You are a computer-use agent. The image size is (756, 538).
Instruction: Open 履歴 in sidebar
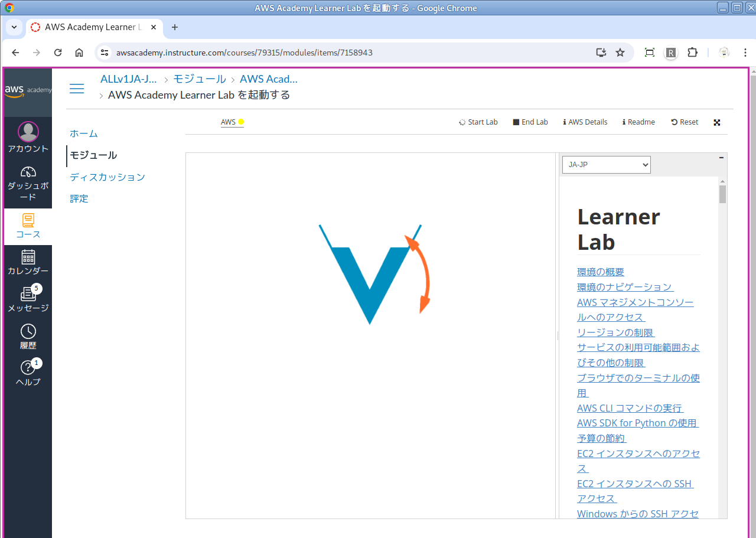[28, 337]
